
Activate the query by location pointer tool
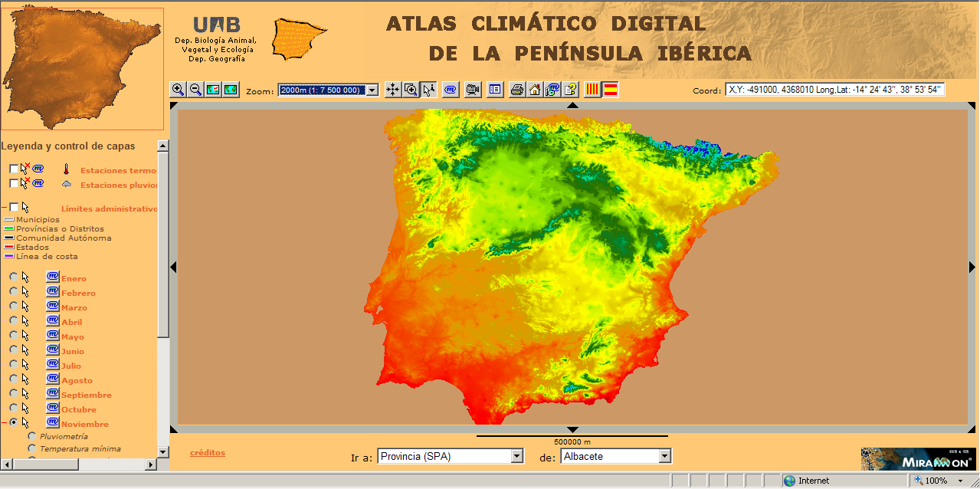pyautogui.click(x=428, y=90)
